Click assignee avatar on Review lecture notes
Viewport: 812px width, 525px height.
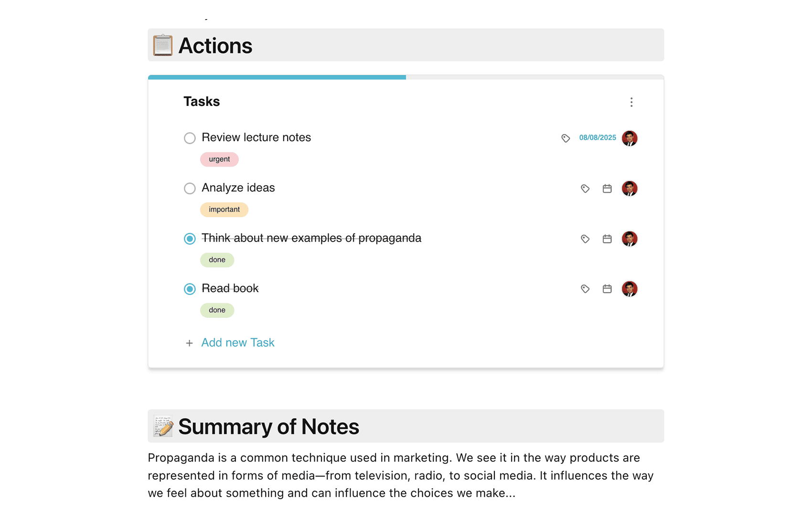[630, 138]
